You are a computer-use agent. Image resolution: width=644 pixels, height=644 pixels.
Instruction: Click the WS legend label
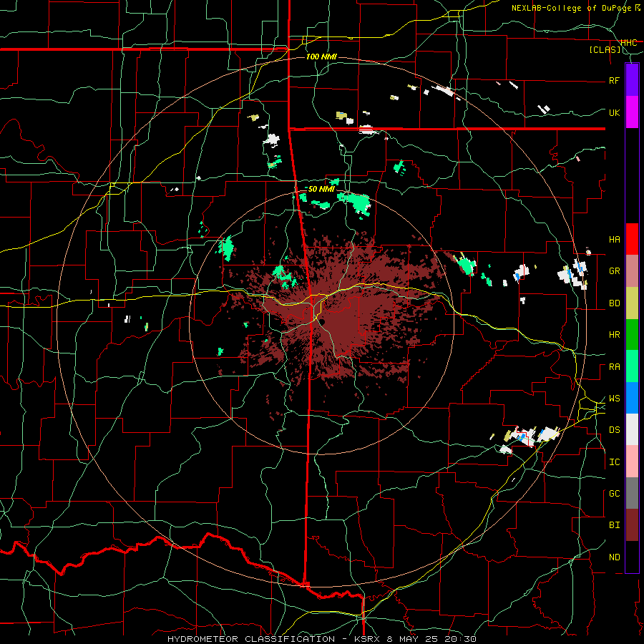614,399
